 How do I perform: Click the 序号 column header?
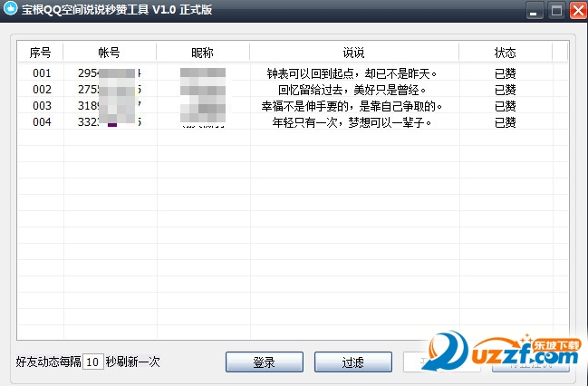[x=41, y=52]
